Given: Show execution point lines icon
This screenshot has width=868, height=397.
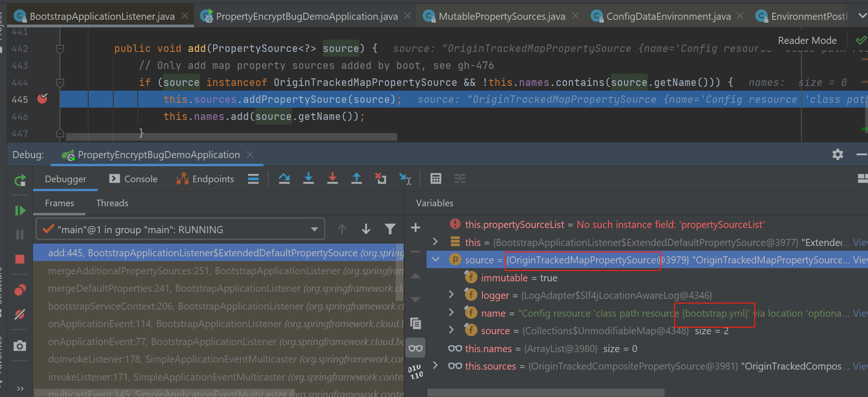Looking at the screenshot, I should pyautogui.click(x=253, y=178).
